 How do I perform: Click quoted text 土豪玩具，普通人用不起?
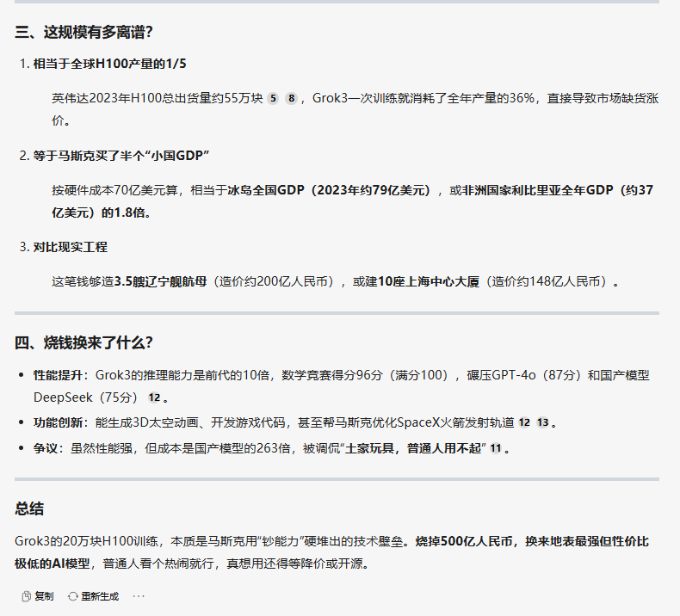pyautogui.click(x=413, y=448)
